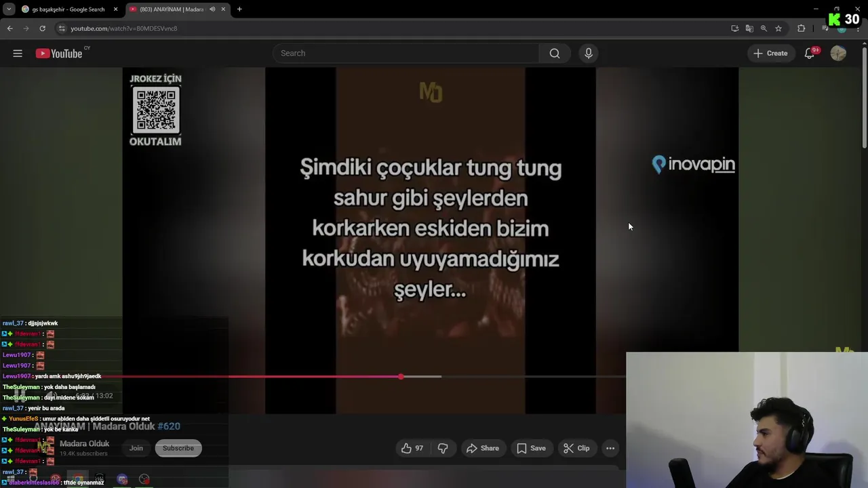Save the video to a playlist
868x488 pixels.
(x=531, y=448)
